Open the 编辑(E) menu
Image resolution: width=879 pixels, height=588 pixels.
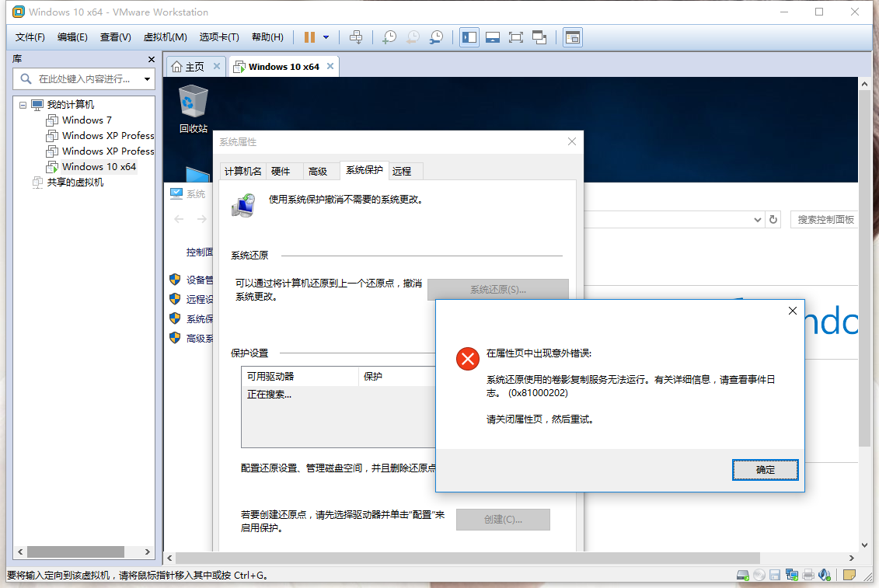point(72,37)
